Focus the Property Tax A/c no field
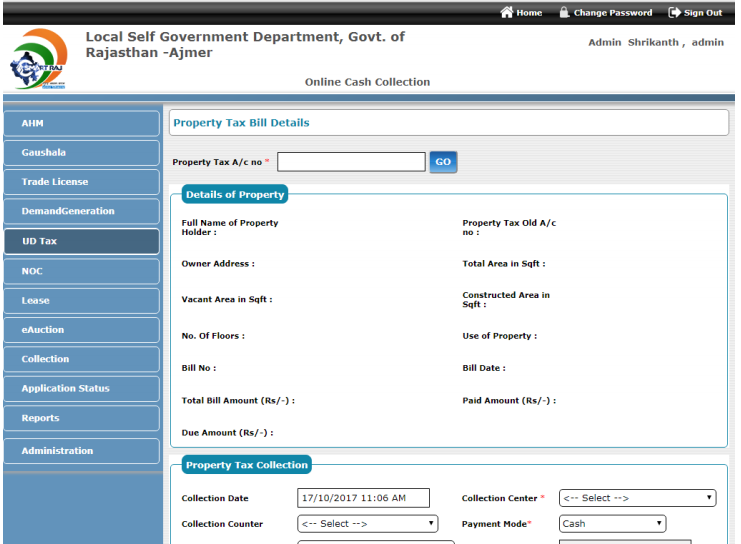The height and width of the screenshot is (544, 741). (x=358, y=162)
